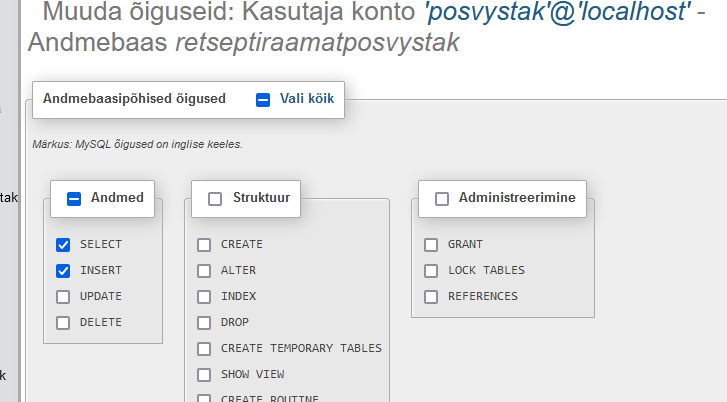Enable the DROP privilege
Viewport: 727px width, 402px height.
[x=204, y=322]
